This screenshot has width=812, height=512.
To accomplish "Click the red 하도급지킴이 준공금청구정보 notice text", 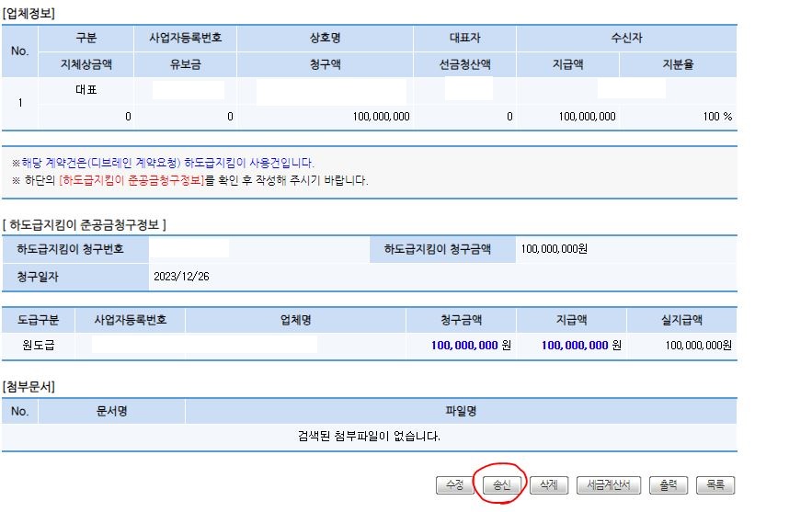I will point(132,181).
